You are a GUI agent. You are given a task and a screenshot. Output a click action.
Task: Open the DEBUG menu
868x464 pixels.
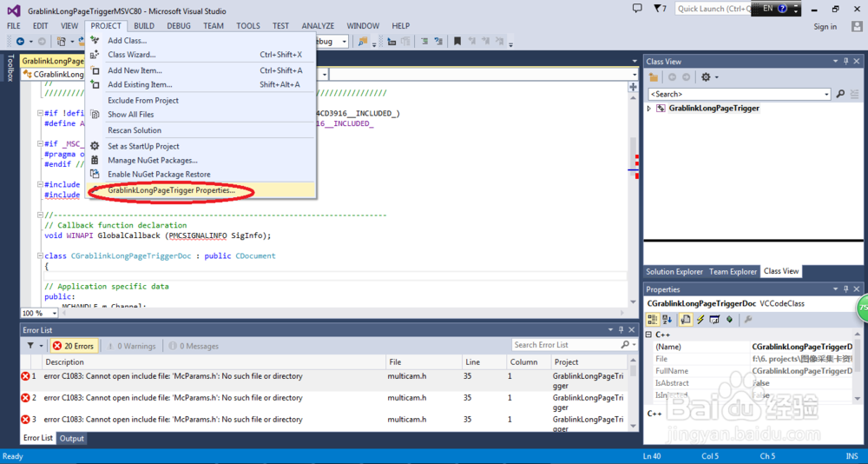click(179, 26)
